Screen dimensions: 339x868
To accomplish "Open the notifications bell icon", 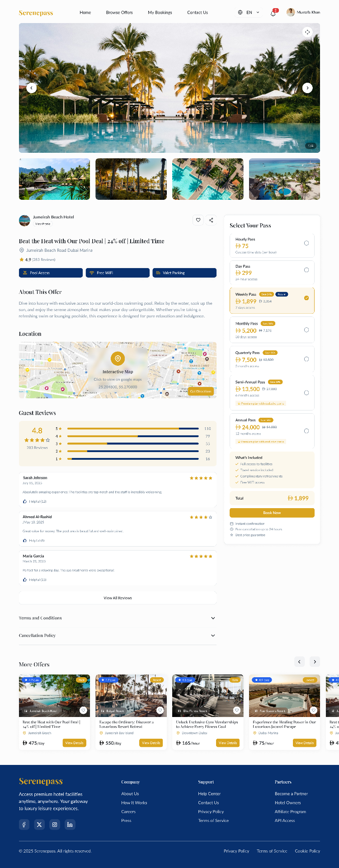I will coord(273,13).
